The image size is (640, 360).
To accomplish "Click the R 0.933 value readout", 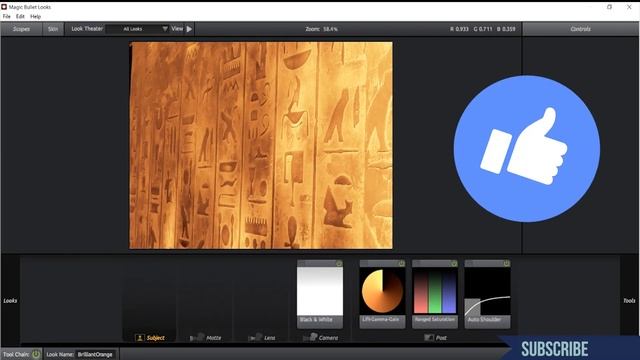I will (x=459, y=29).
